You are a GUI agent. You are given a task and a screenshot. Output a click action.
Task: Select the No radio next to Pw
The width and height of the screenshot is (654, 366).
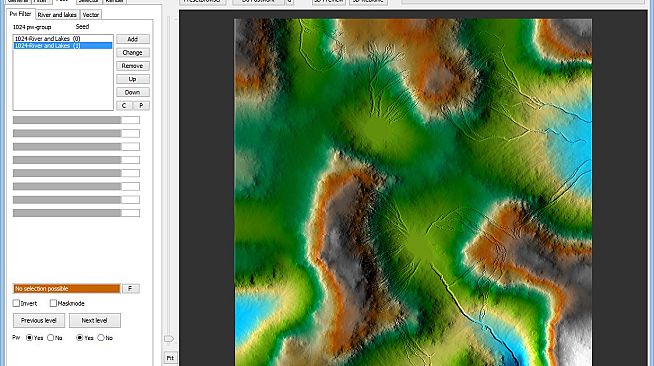[x=50, y=338]
